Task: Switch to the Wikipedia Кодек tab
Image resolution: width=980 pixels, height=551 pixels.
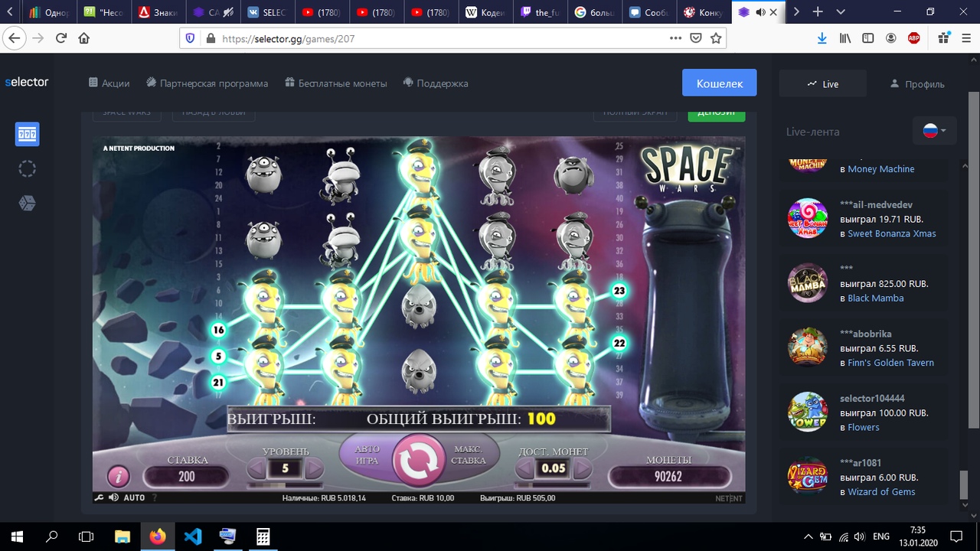Action: [x=486, y=12]
